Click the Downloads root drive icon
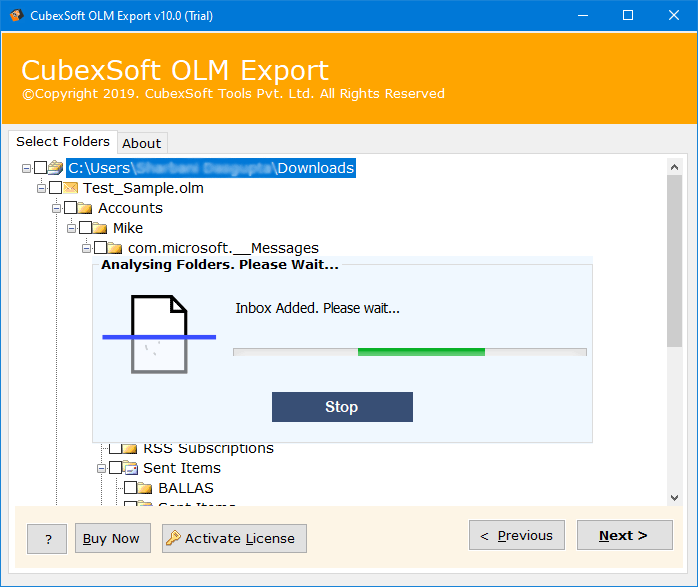 (x=55, y=168)
